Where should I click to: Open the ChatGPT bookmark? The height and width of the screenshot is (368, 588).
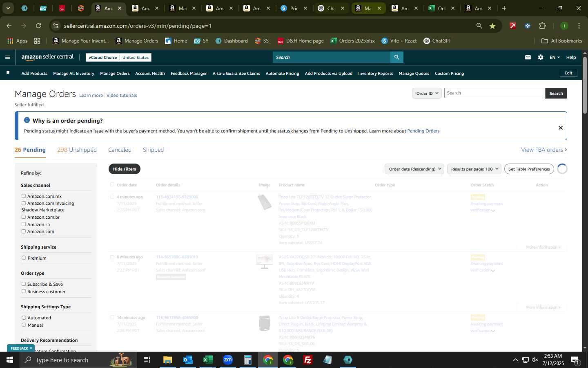(437, 41)
